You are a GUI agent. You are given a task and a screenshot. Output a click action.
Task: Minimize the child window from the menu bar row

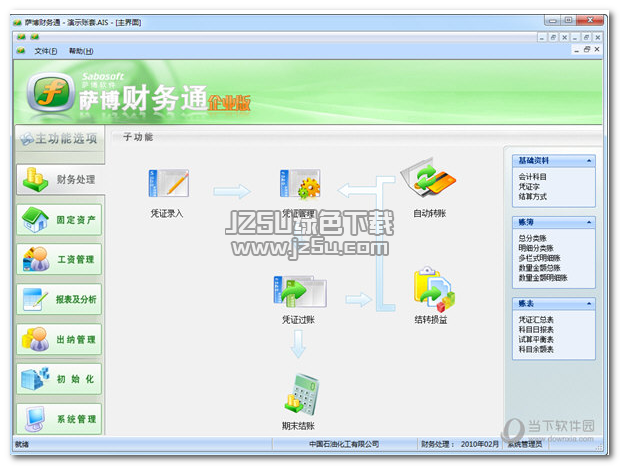[x=577, y=50]
